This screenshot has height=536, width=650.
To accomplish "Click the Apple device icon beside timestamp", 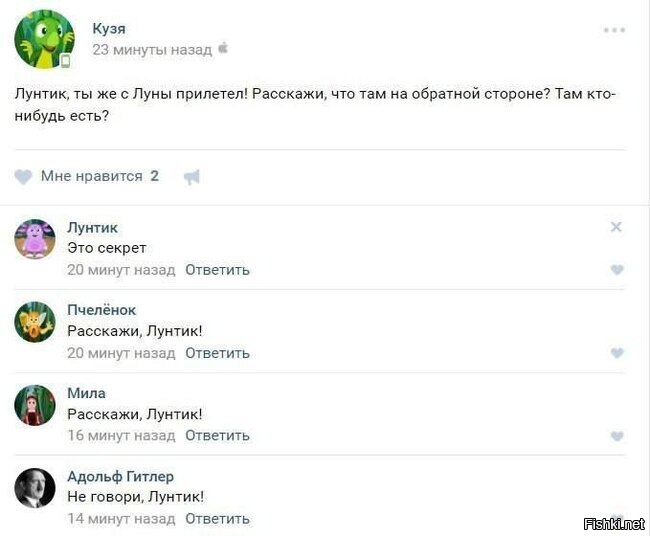I will click(224, 48).
